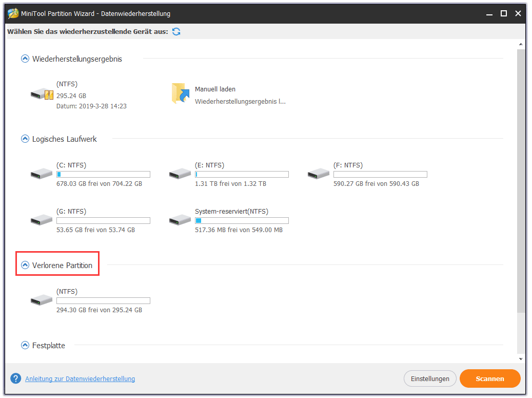Click the text '1.31 TB frei von 1.32 TB'
The width and height of the screenshot is (532, 398).
click(x=230, y=184)
